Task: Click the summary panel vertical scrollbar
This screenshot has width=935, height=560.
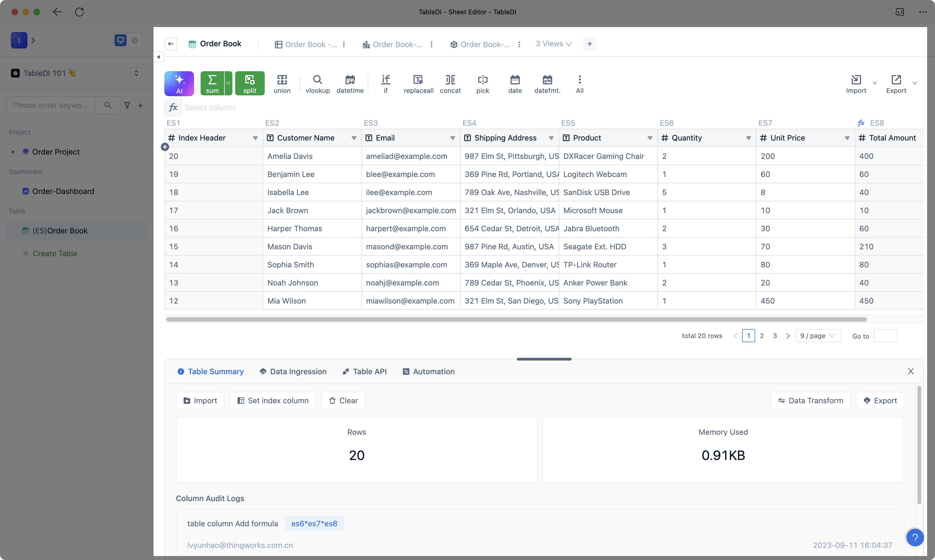Action: 919,445
